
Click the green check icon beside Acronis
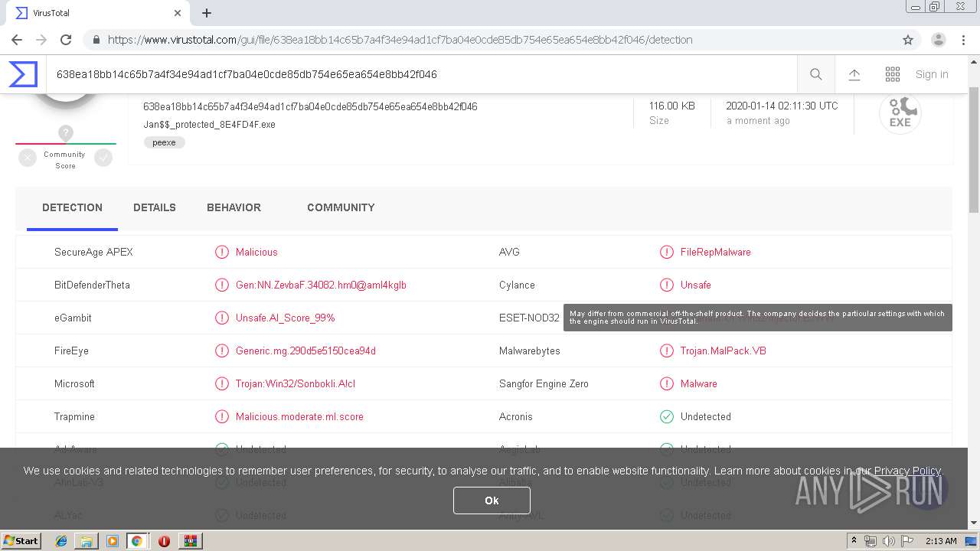(x=667, y=416)
